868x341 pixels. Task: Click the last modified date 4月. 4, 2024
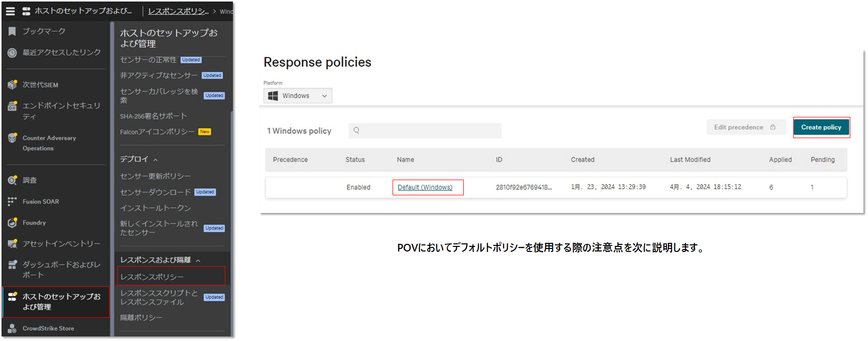(706, 187)
